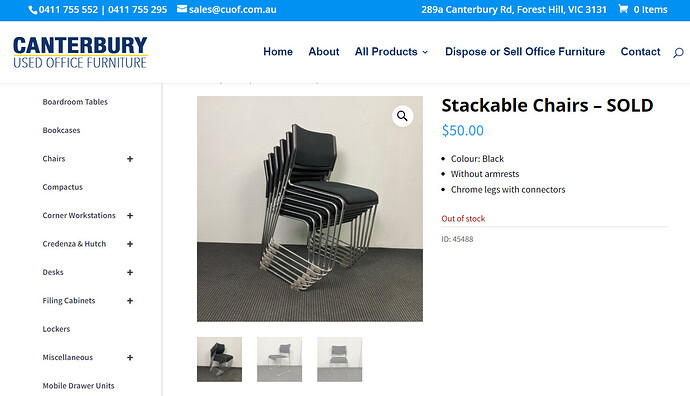This screenshot has width=690, height=396.
Task: Click the sales@cuof.com.au email link
Action: [x=232, y=9]
